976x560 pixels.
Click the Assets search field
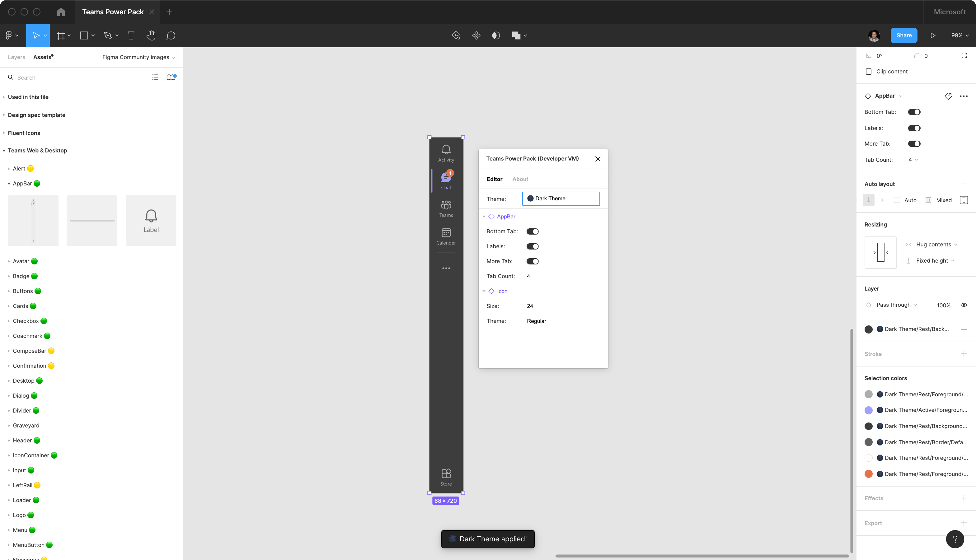pos(77,78)
